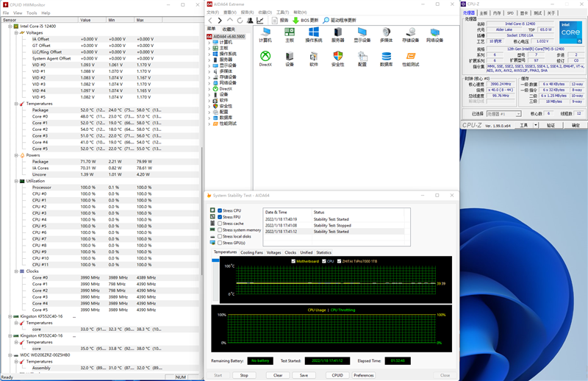
Task: Open the 软件 software icon in AIDA64 pane
Action: pos(314,59)
